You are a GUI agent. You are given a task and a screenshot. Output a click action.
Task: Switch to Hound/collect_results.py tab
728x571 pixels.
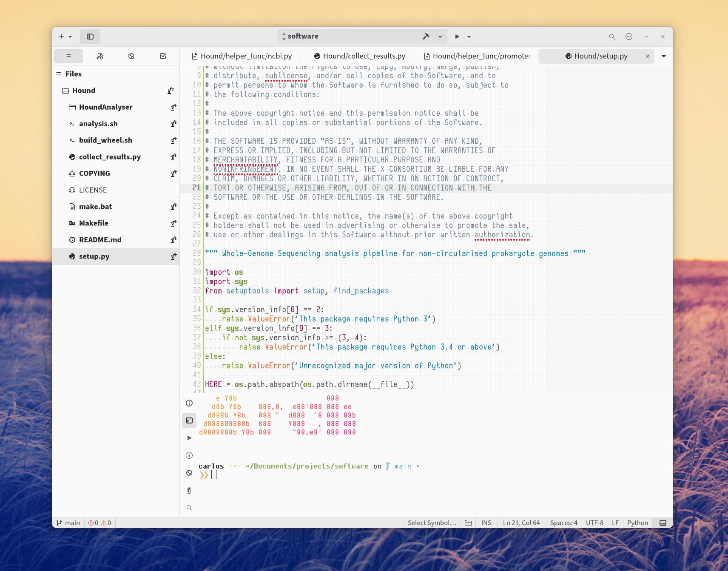pyautogui.click(x=359, y=56)
